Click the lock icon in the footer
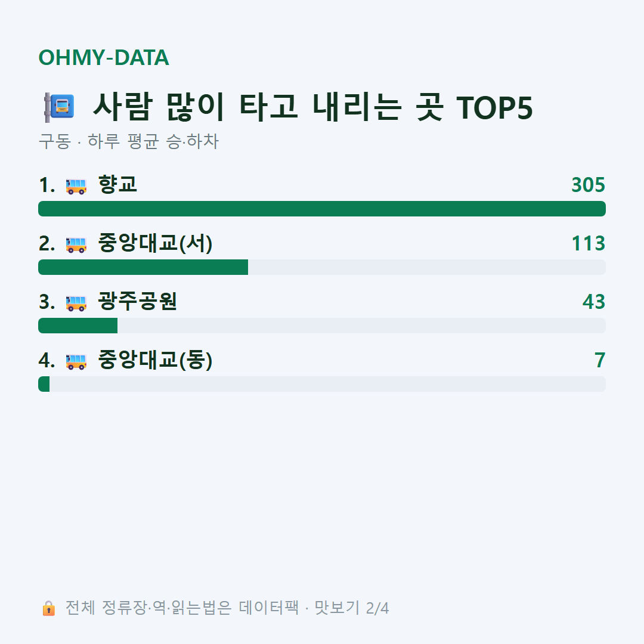 pyautogui.click(x=48, y=608)
